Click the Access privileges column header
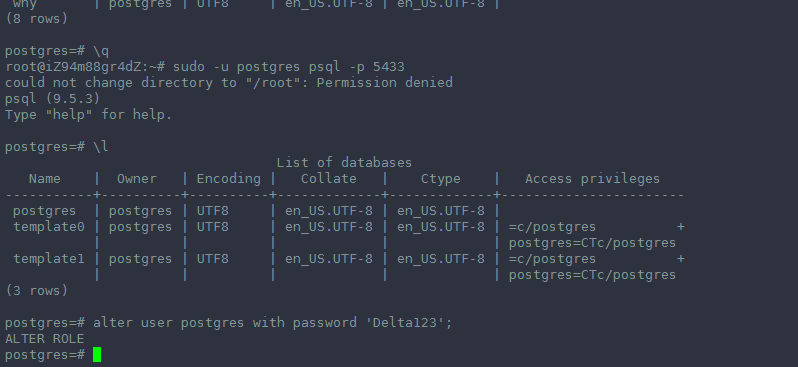798x367 pixels. click(592, 179)
